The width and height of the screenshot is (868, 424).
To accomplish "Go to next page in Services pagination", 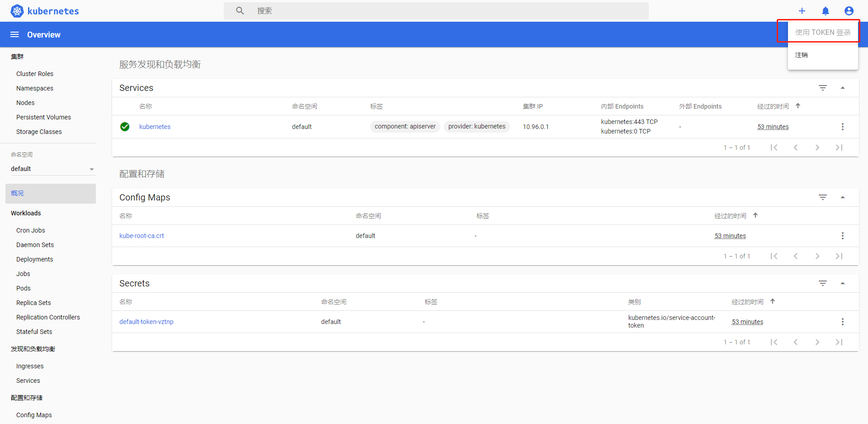I will [x=817, y=148].
